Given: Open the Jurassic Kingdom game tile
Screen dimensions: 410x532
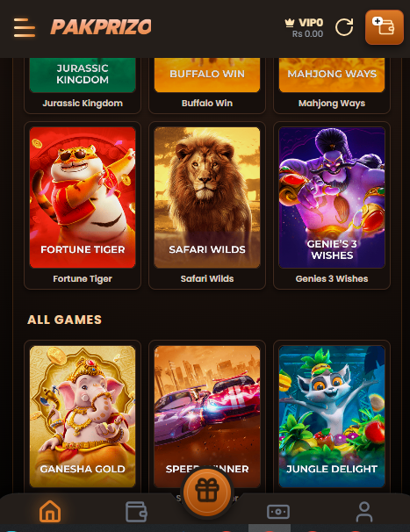Looking at the screenshot, I should click(x=83, y=85).
